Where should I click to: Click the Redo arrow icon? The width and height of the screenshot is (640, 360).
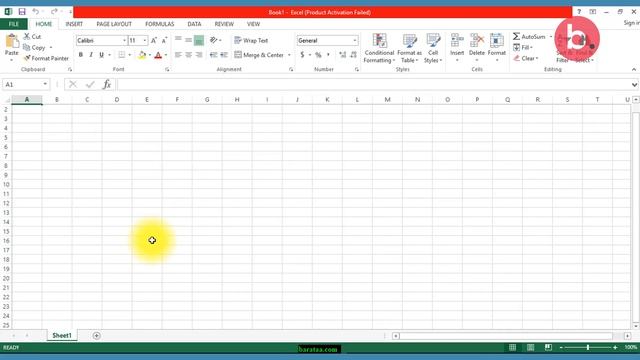pos(54,12)
